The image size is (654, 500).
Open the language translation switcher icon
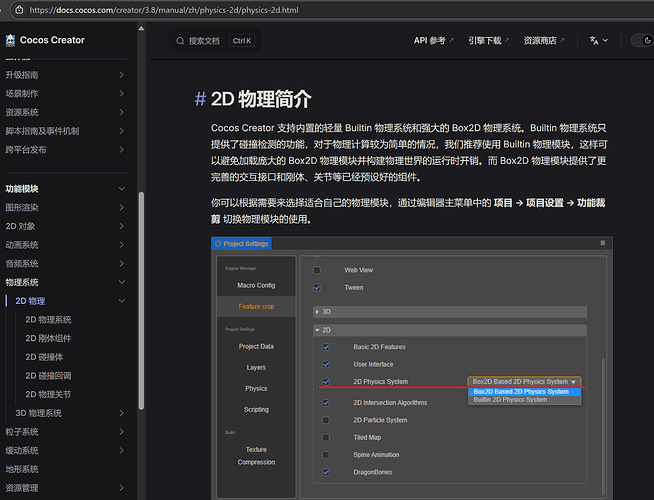(594, 40)
